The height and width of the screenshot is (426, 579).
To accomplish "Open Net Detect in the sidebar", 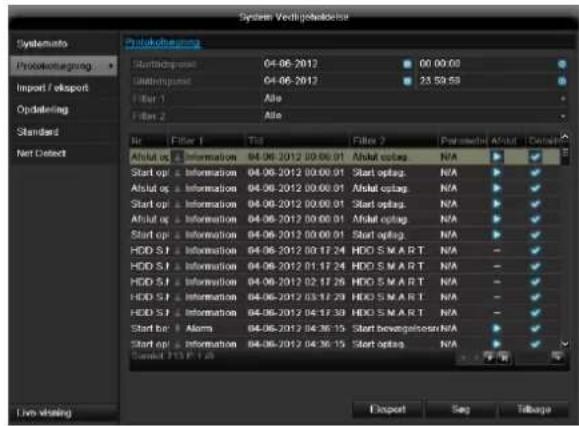I will pyautogui.click(x=63, y=153).
